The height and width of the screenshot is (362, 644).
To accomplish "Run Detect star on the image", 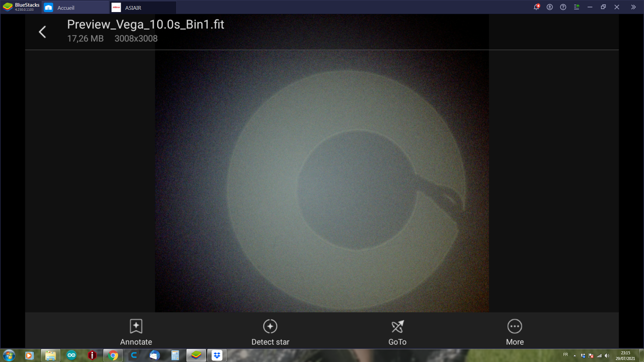I will tap(270, 331).
